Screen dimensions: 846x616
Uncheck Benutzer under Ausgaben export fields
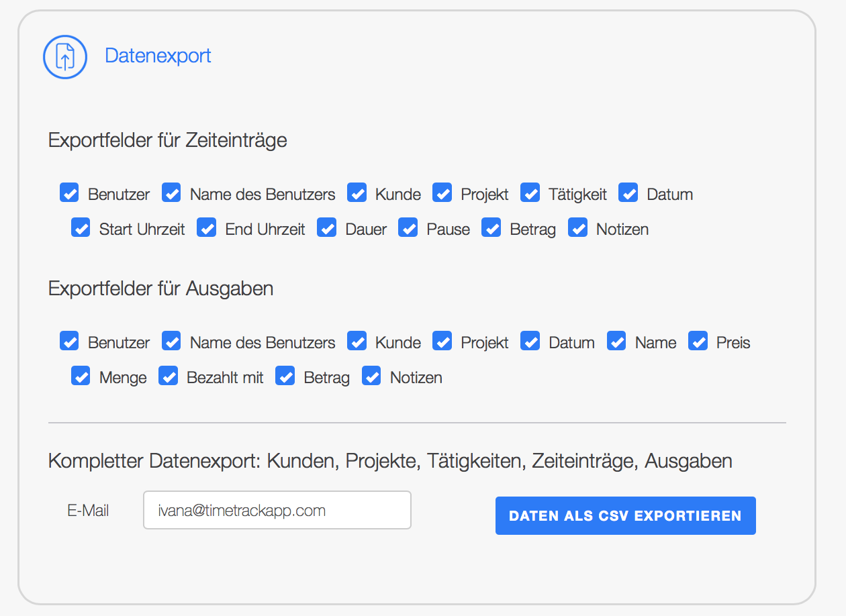(70, 341)
